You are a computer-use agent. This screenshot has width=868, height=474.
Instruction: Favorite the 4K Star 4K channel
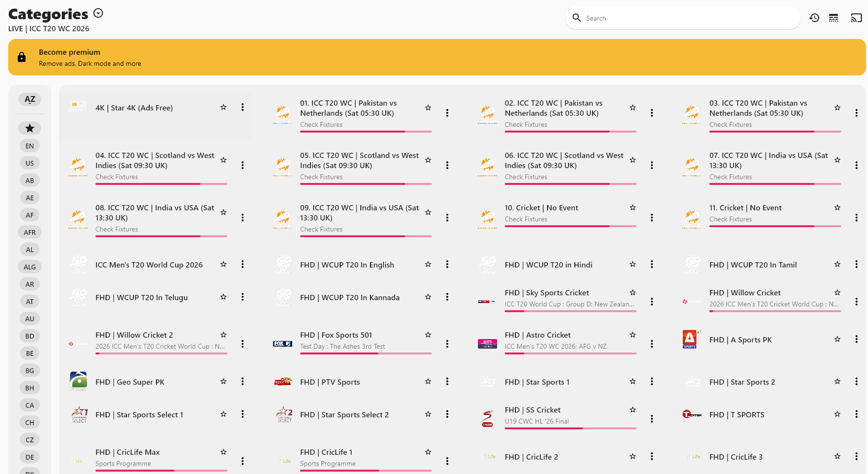click(x=224, y=107)
